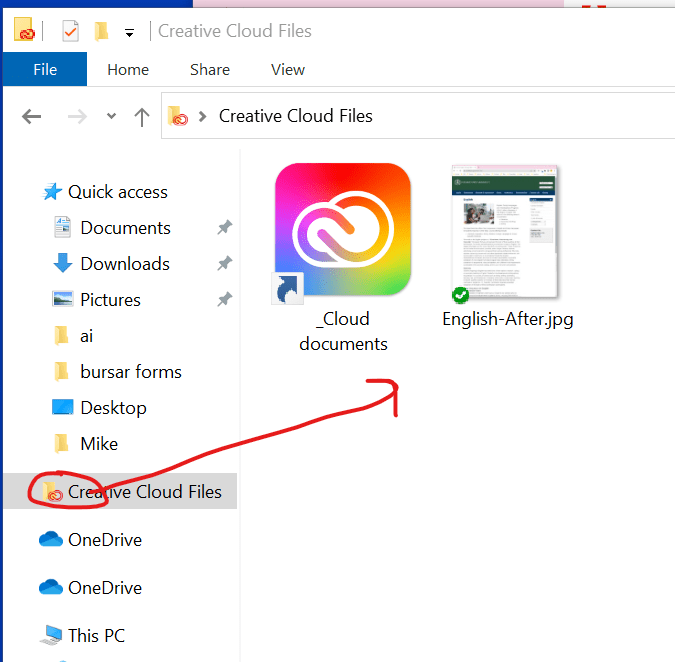The height and width of the screenshot is (662, 675).
Task: Open Pictures in Quick access
Action: tap(110, 300)
